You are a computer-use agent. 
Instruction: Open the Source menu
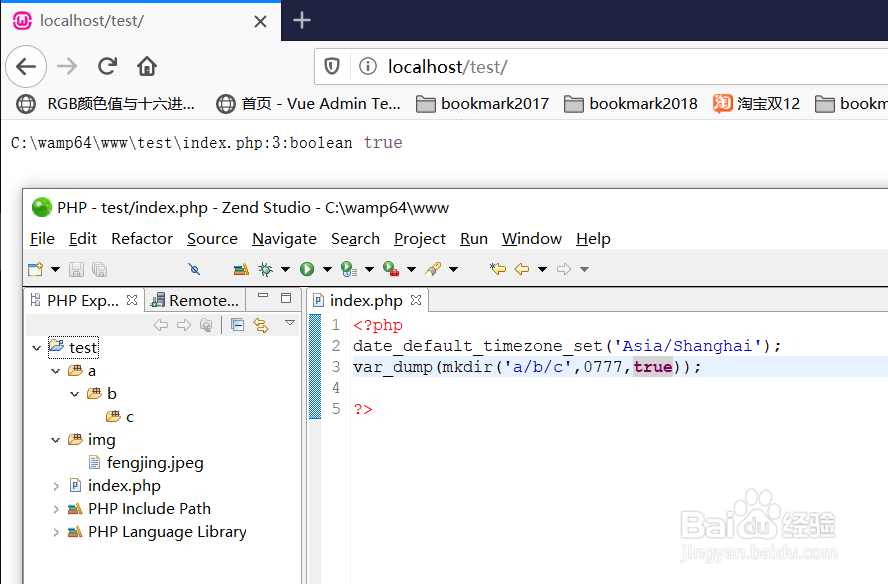click(x=212, y=238)
